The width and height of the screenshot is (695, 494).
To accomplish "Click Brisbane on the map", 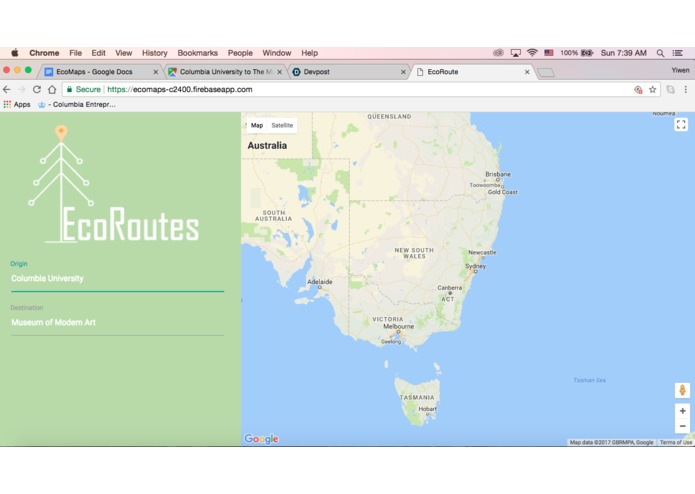I will [x=498, y=174].
